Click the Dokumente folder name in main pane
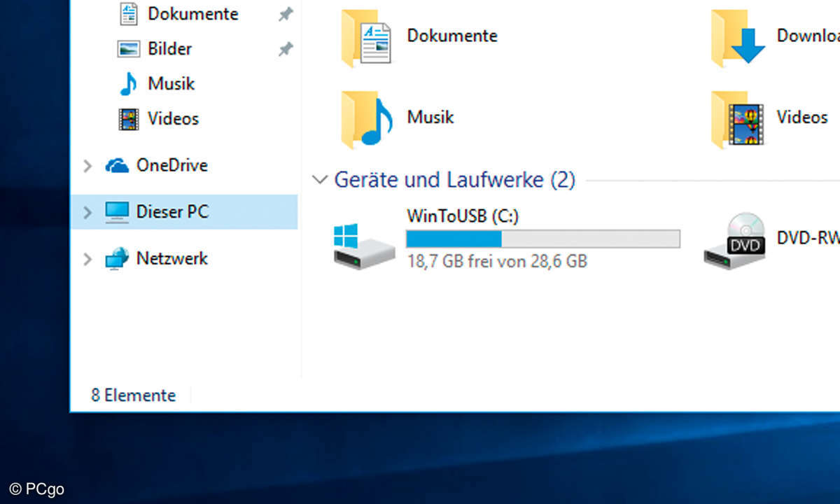This screenshot has height=504, width=840. [x=452, y=35]
